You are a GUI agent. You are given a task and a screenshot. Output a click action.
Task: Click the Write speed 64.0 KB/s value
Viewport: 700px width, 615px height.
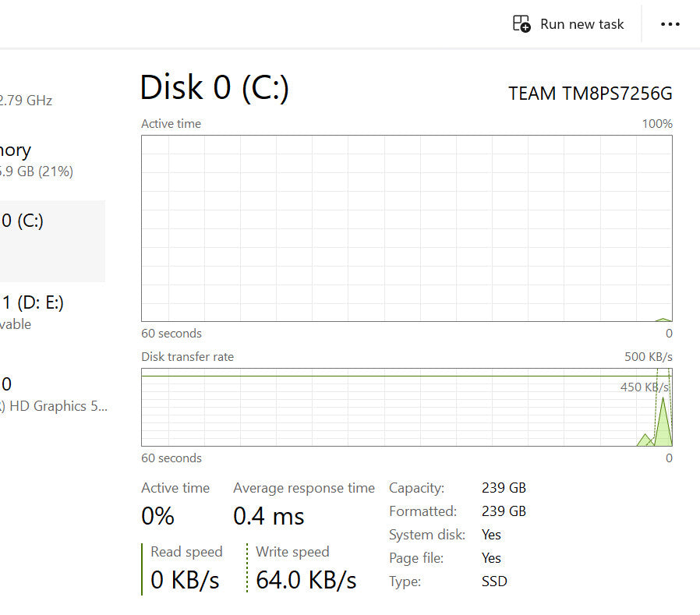tap(306, 580)
